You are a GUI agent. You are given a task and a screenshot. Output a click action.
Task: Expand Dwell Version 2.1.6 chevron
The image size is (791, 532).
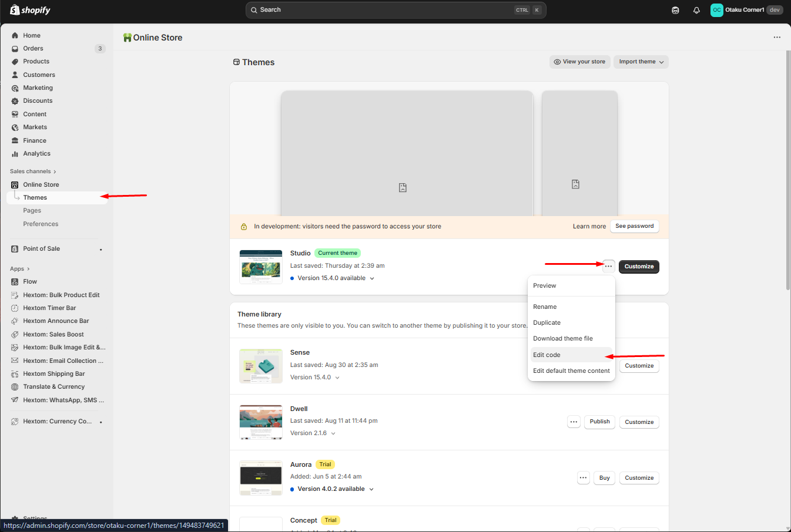333,434
